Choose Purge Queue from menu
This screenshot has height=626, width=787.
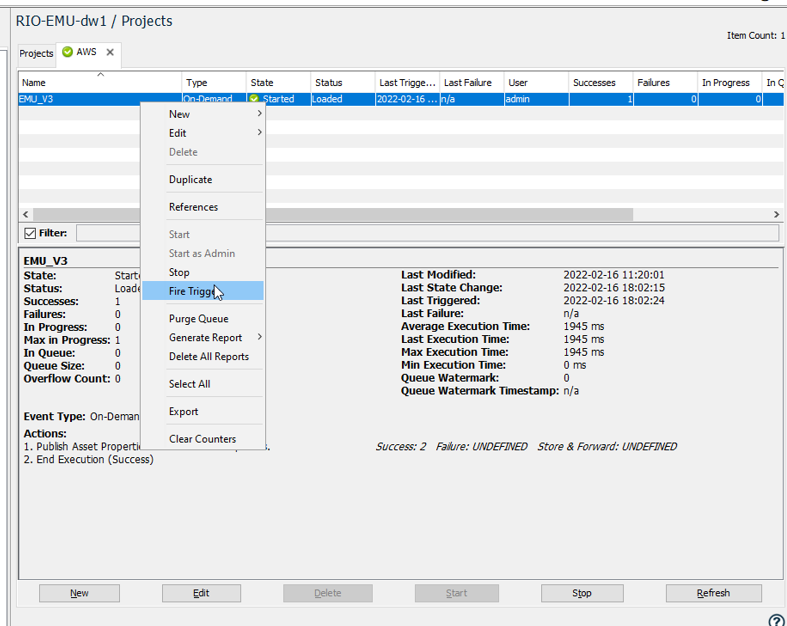tap(202, 319)
